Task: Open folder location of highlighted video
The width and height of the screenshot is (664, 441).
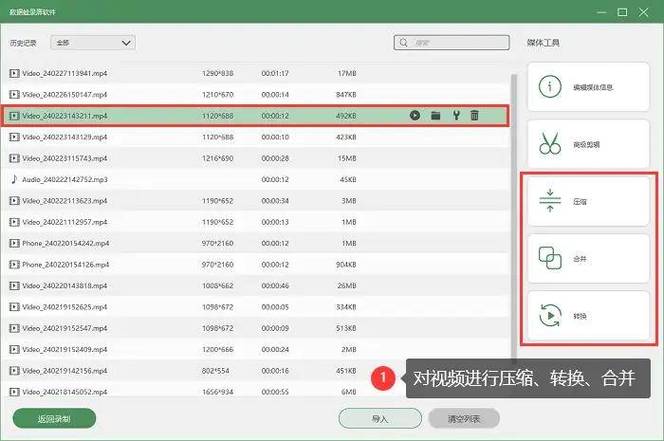Action: pos(435,115)
